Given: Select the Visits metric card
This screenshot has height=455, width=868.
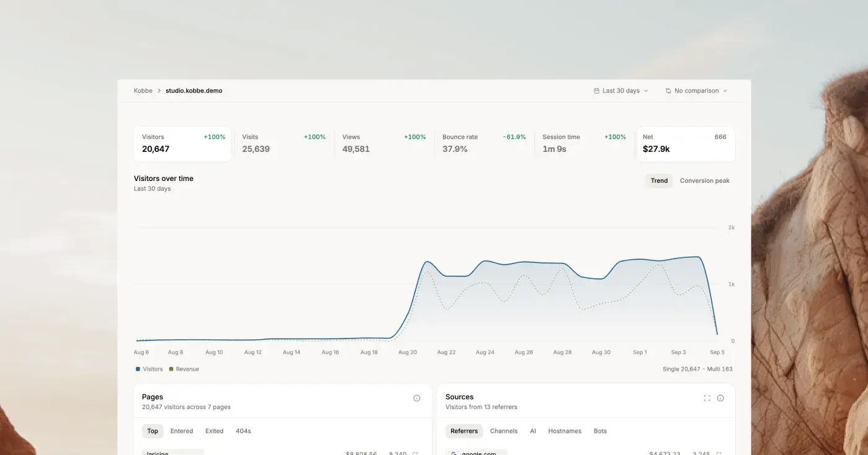Looking at the screenshot, I should [x=284, y=144].
